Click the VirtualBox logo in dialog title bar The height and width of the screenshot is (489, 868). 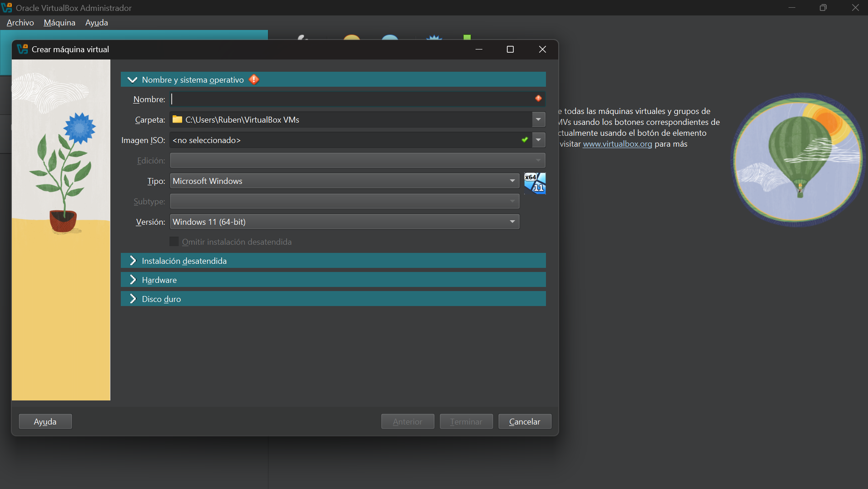click(x=22, y=49)
